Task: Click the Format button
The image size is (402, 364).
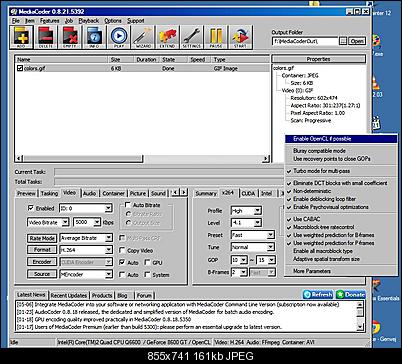Action: [42, 250]
